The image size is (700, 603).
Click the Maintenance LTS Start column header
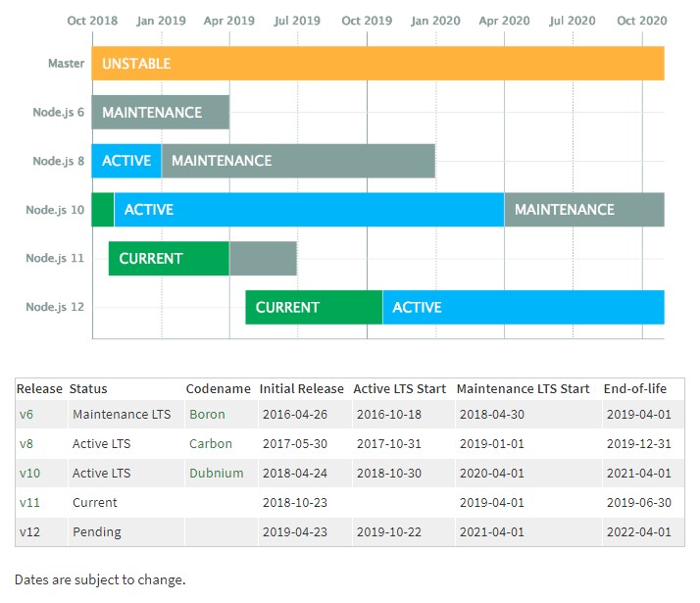coord(523,388)
